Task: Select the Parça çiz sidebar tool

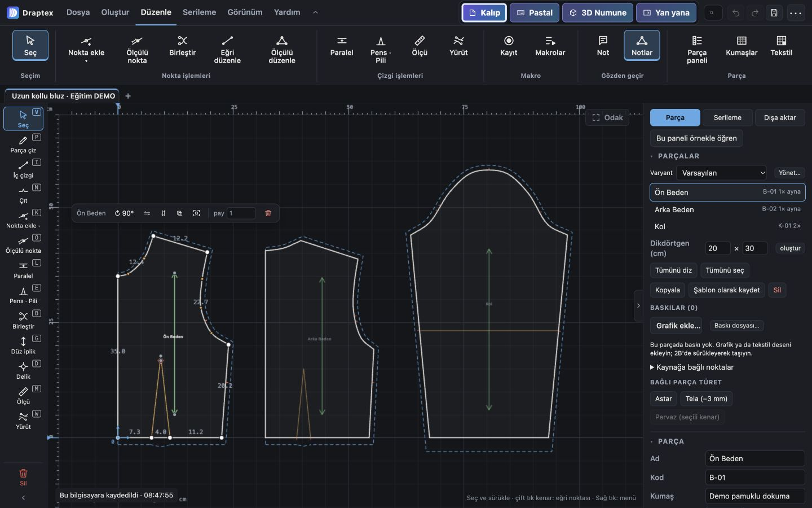Action: [x=23, y=144]
